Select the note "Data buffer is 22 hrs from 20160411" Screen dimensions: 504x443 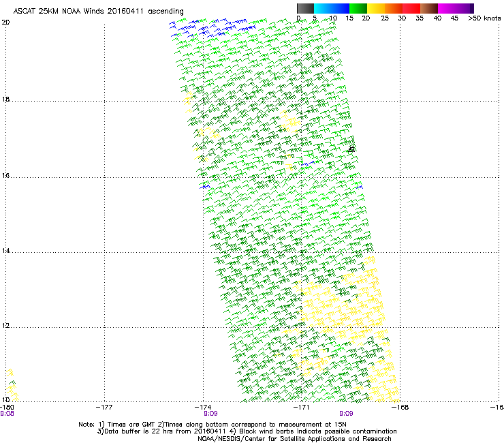pyautogui.click(x=166, y=431)
